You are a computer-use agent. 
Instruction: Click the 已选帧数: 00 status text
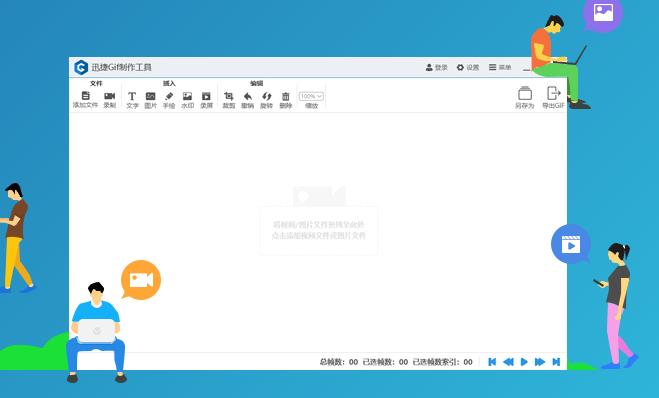[x=385, y=362]
